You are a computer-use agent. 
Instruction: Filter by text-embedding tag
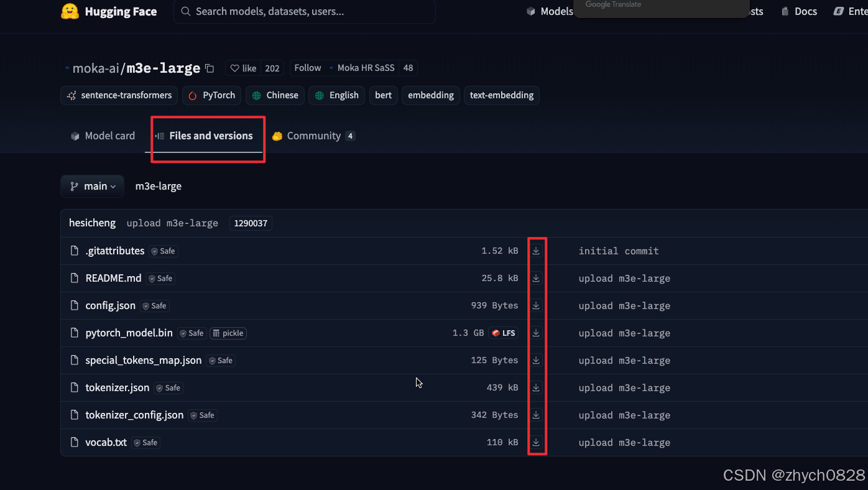502,95
